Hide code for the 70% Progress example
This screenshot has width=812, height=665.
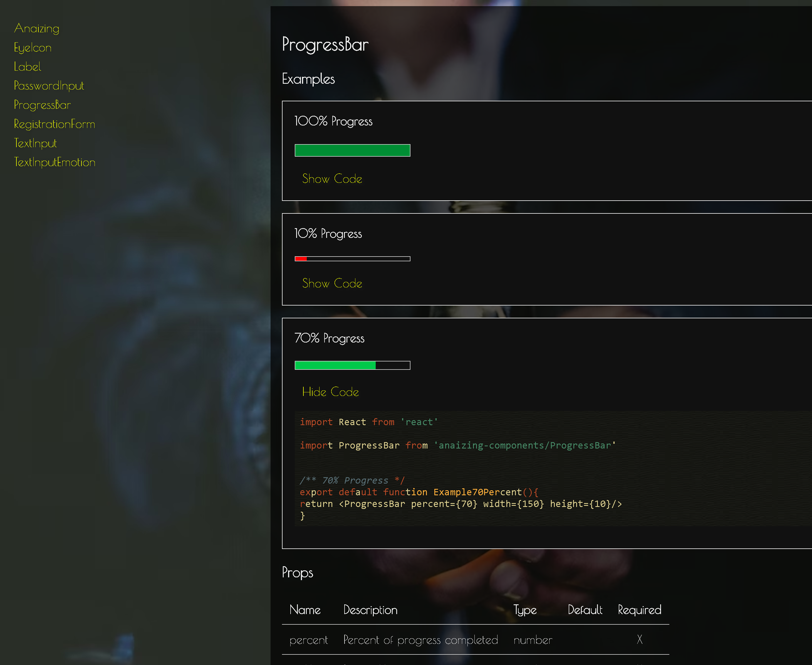[330, 392]
